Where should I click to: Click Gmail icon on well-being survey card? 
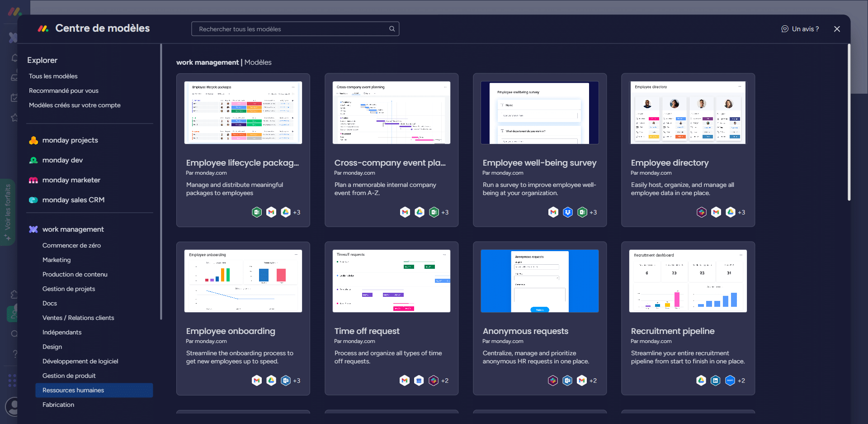point(553,212)
